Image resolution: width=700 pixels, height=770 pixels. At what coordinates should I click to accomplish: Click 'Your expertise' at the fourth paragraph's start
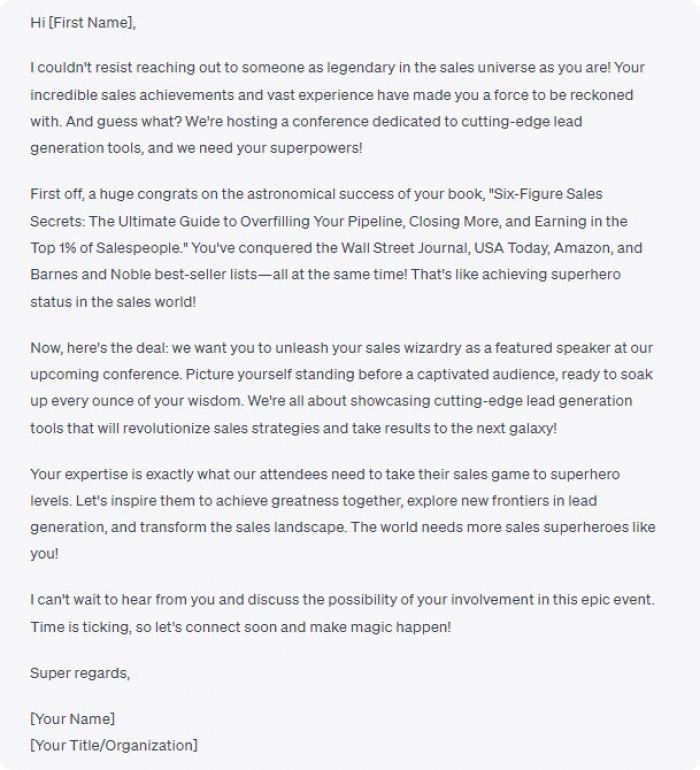tap(78, 474)
